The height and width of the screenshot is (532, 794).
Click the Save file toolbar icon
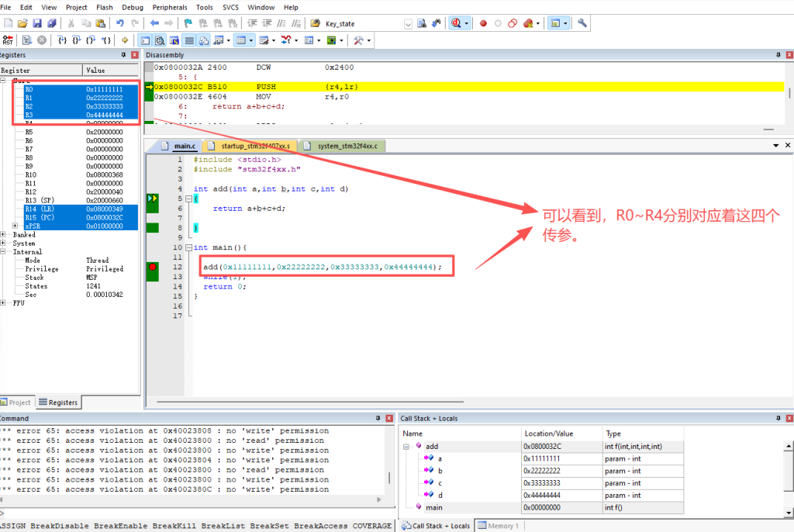(x=36, y=23)
